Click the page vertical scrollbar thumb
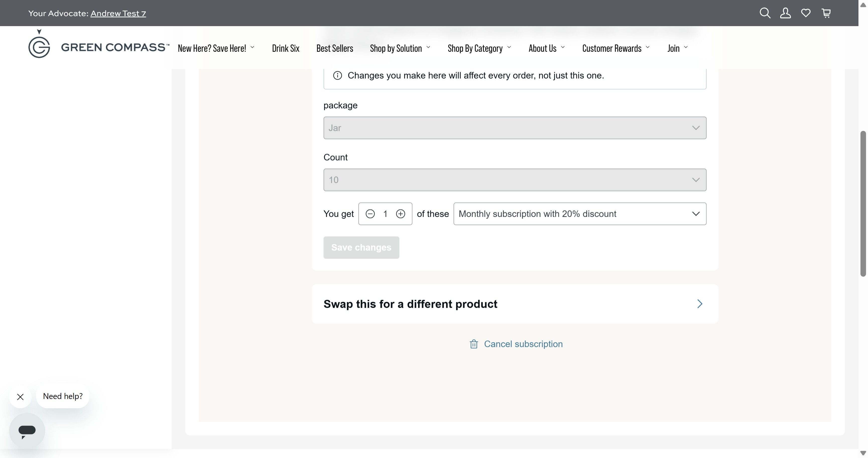Image resolution: width=868 pixels, height=458 pixels. click(863, 204)
